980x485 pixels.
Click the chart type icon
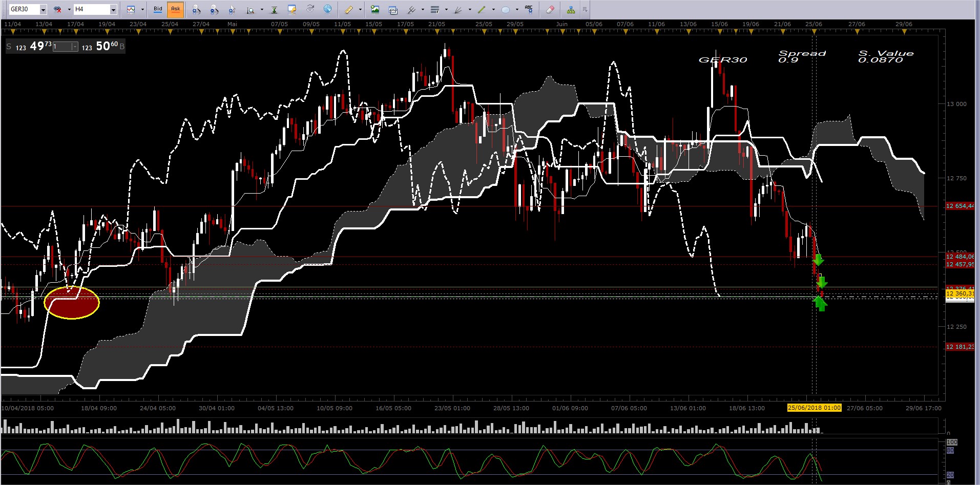pos(131,9)
